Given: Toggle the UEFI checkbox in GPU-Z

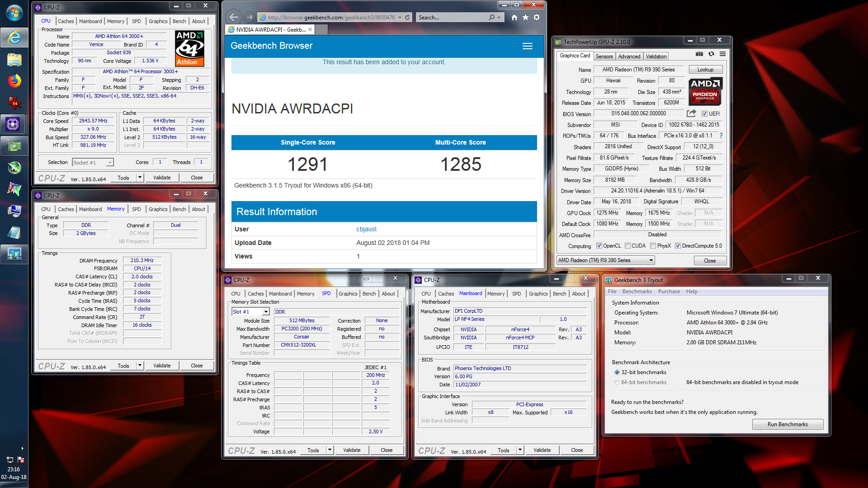Looking at the screenshot, I should 704,114.
